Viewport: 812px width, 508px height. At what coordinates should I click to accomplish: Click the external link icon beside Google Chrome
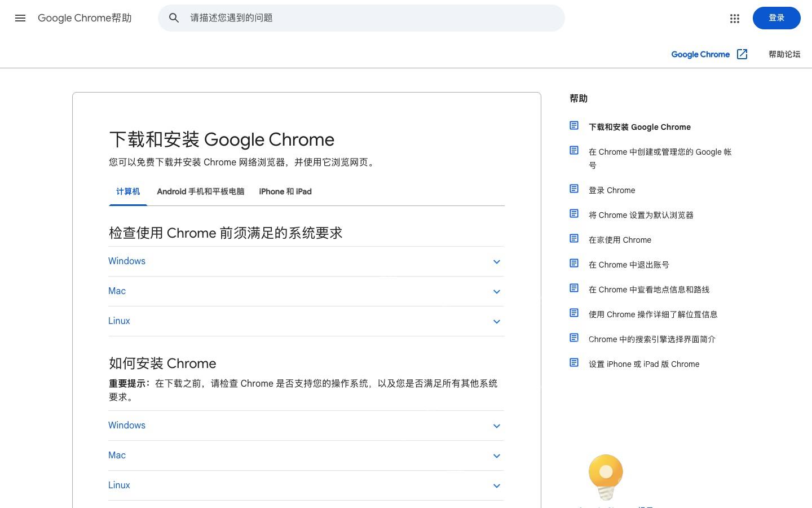742,54
